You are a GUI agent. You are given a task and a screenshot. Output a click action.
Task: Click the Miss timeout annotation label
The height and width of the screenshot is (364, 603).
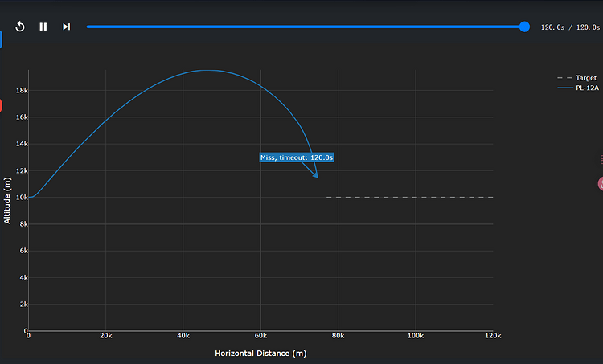tap(297, 157)
